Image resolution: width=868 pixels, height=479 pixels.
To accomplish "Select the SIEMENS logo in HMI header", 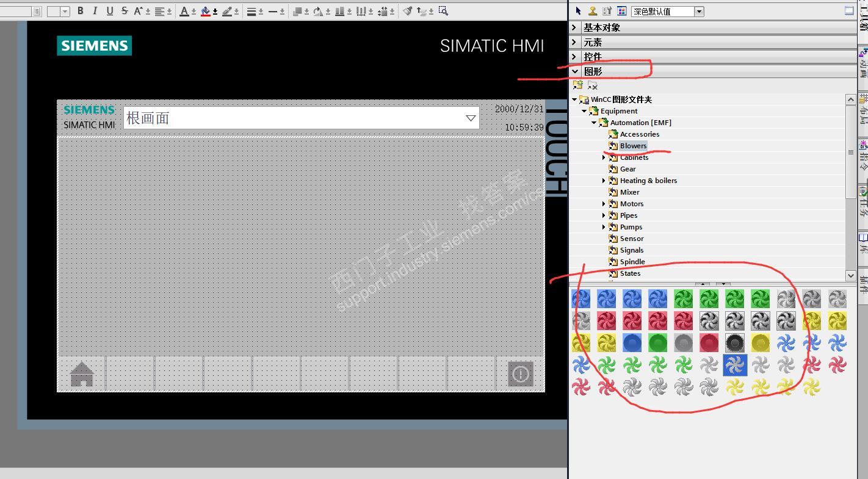I will [x=89, y=110].
